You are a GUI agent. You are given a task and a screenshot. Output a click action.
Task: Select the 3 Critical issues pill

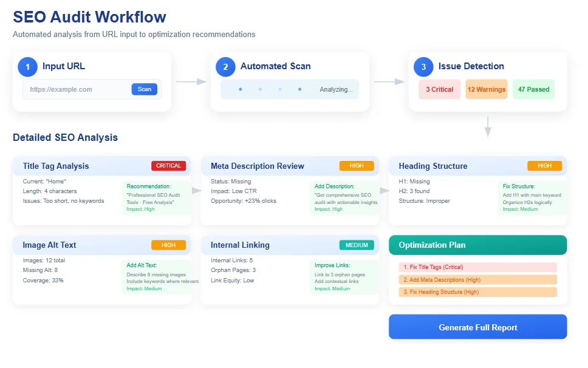pos(439,89)
